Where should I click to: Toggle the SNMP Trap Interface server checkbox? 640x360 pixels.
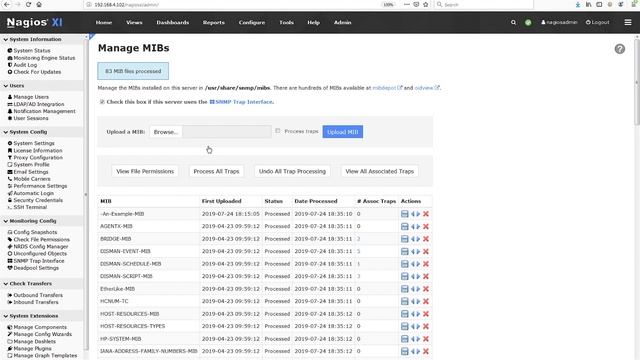click(x=102, y=102)
